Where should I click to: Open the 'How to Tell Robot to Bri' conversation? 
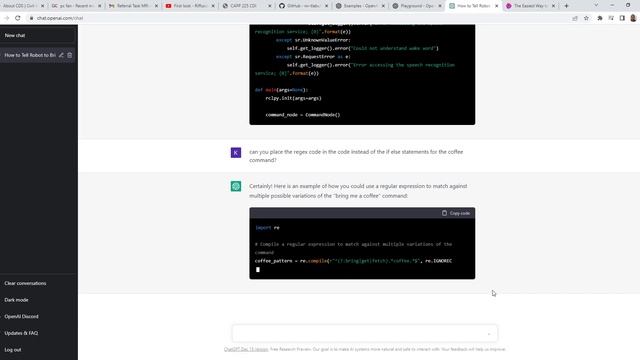click(x=30, y=55)
